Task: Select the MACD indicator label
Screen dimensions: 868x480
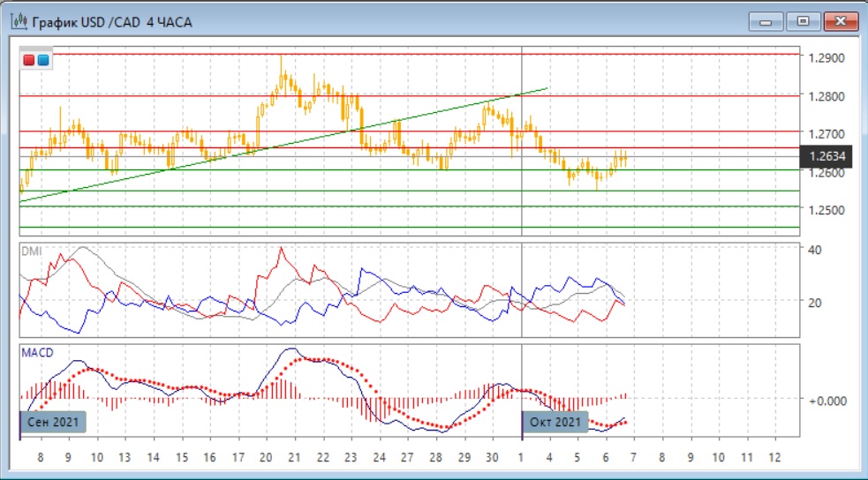Action: (x=37, y=353)
